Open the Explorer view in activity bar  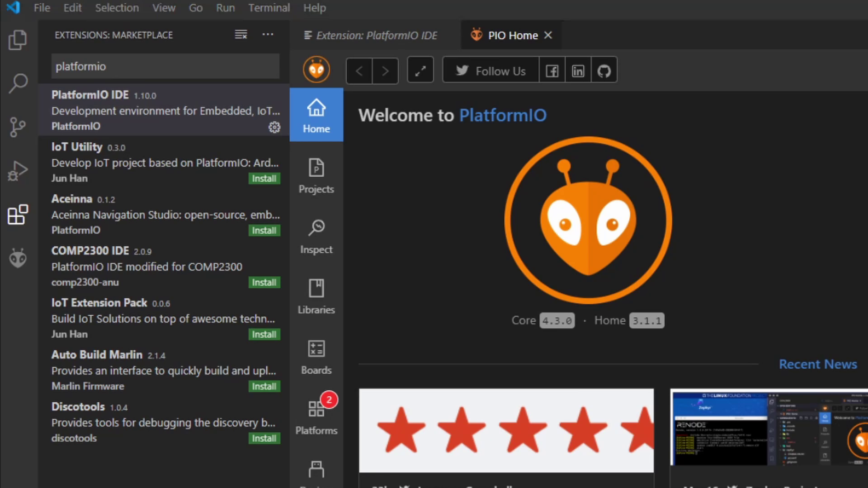coord(18,40)
